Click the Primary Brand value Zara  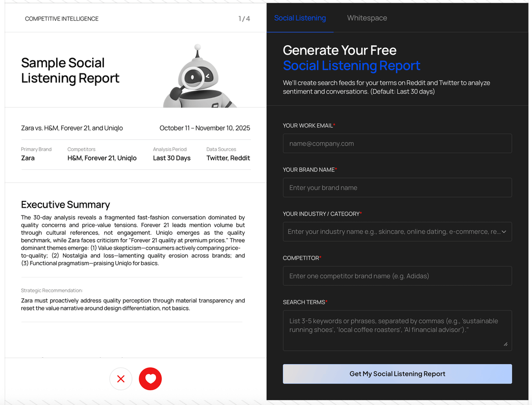(x=28, y=158)
